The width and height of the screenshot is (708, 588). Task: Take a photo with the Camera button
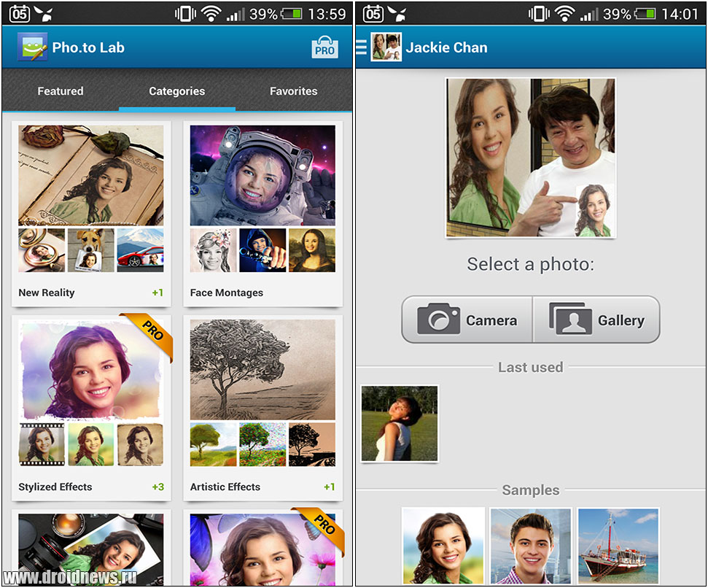[x=467, y=320]
